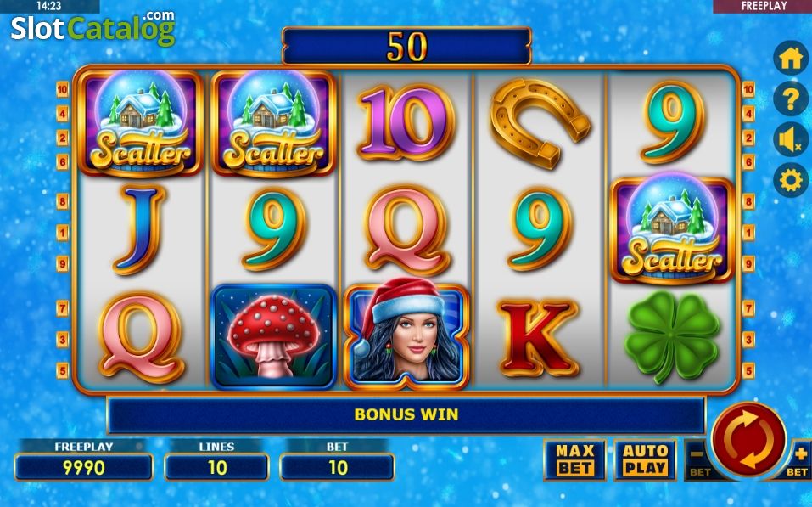Image resolution: width=812 pixels, height=507 pixels.
Task: Click the Max Bet button
Action: [574, 459]
